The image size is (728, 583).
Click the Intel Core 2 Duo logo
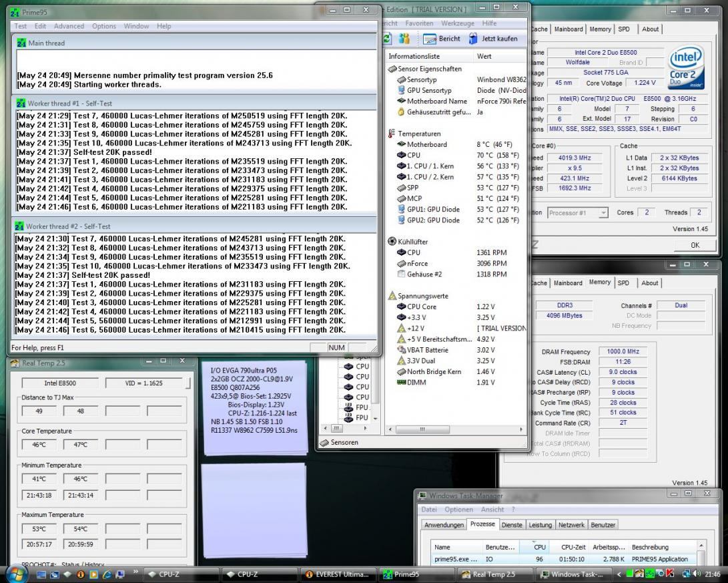(x=686, y=68)
